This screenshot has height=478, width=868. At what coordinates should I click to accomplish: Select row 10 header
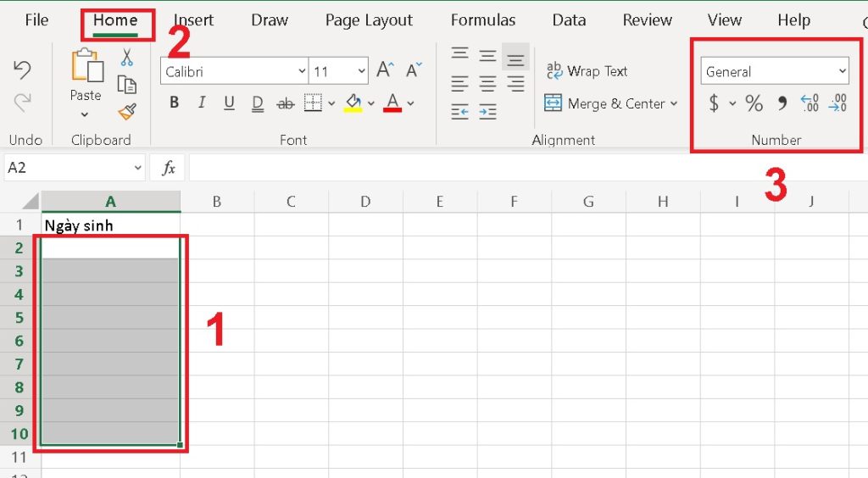[x=19, y=434]
